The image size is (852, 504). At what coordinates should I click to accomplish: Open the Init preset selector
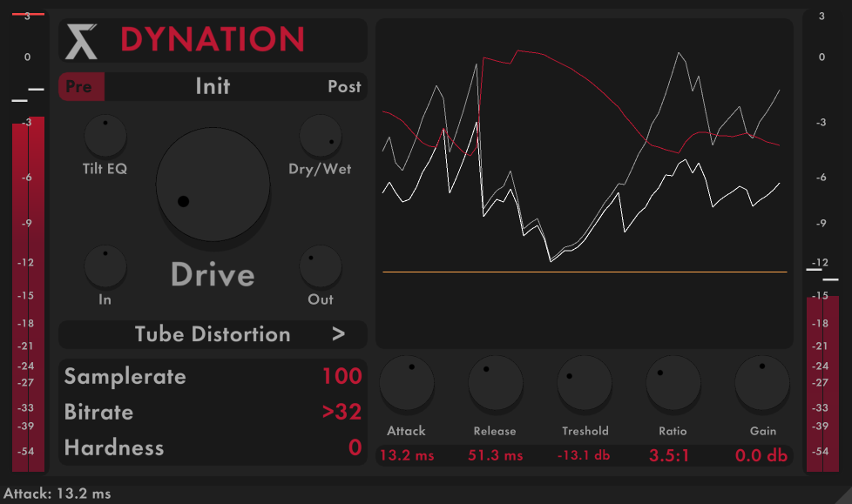(x=213, y=86)
